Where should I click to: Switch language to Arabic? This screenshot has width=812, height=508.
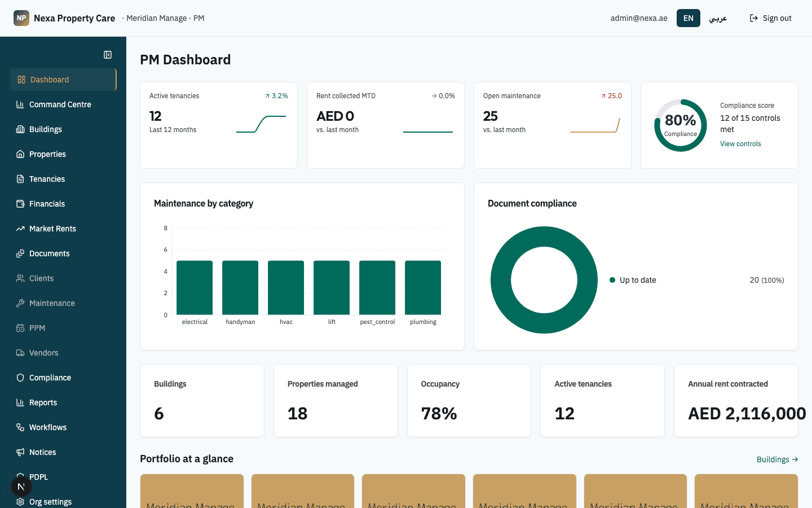pyautogui.click(x=718, y=18)
